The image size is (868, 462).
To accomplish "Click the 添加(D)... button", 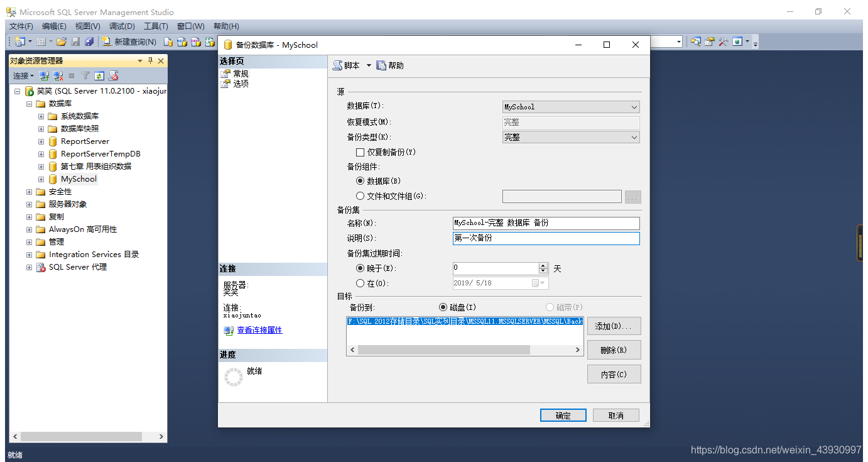I will tap(614, 326).
